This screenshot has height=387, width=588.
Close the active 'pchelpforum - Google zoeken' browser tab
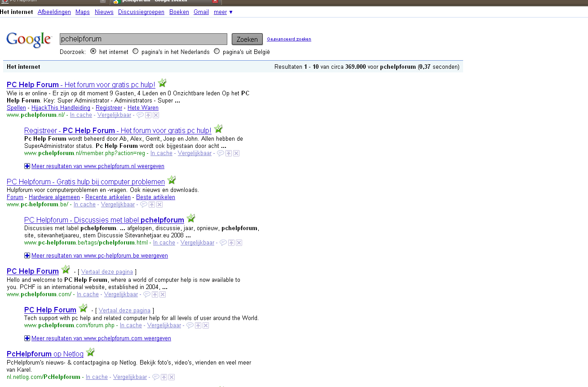coord(215,1)
